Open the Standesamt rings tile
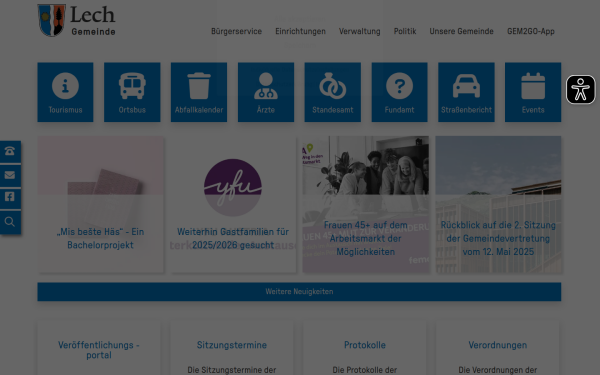The image size is (600, 375). click(x=333, y=92)
